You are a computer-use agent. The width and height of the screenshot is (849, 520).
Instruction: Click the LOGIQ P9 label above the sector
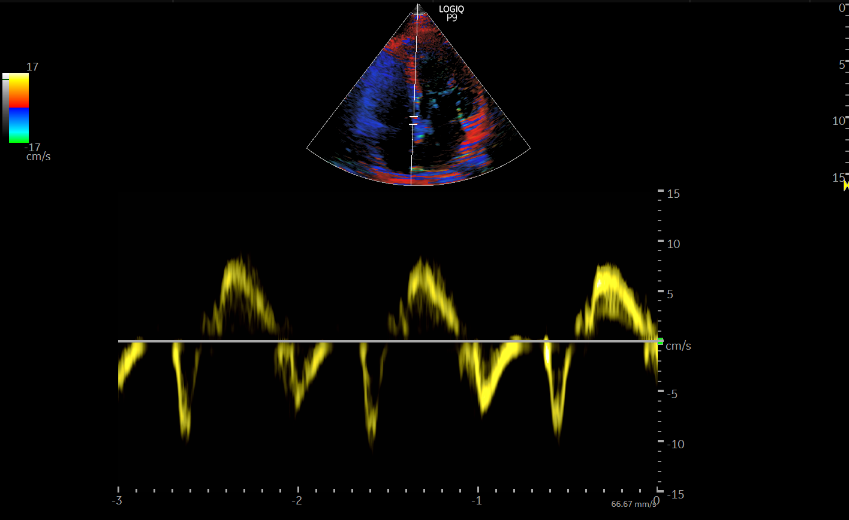[451, 13]
